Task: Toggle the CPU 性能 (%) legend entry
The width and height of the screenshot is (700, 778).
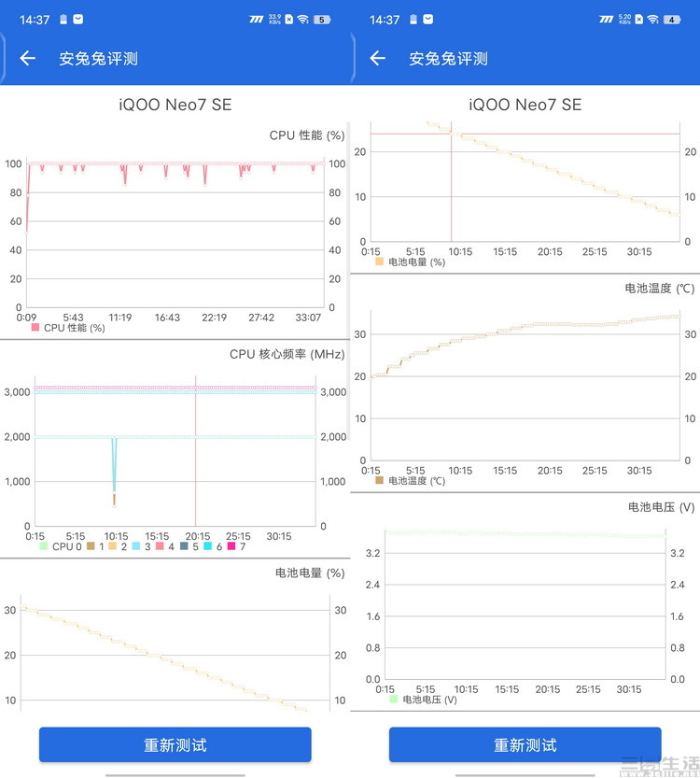Action: pos(67,328)
